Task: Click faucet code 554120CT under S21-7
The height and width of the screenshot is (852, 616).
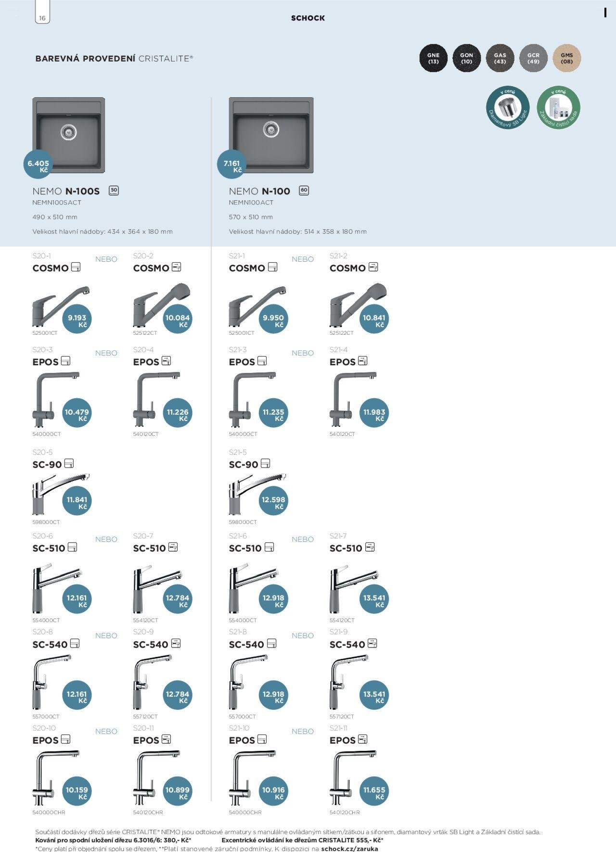Action: pos(342,620)
